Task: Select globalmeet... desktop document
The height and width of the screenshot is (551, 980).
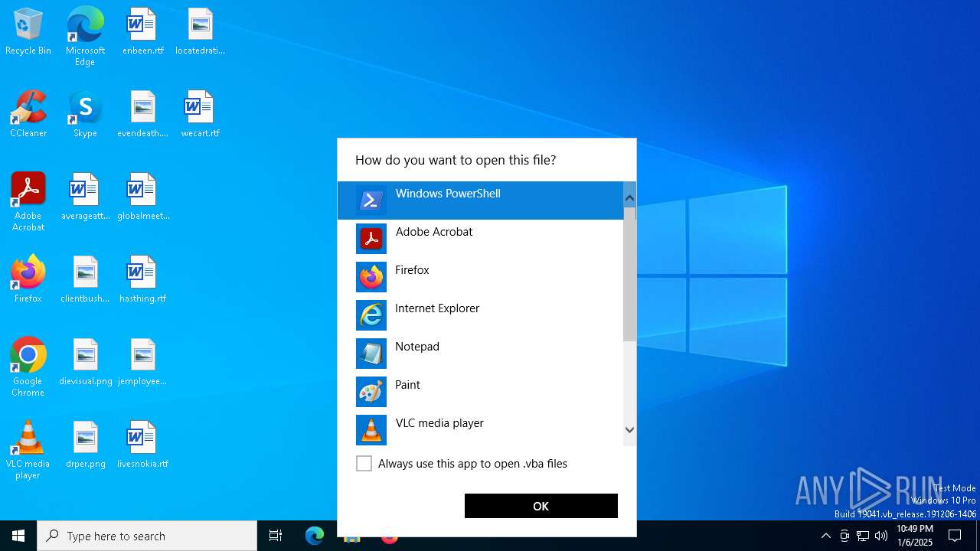Action: pos(143,197)
